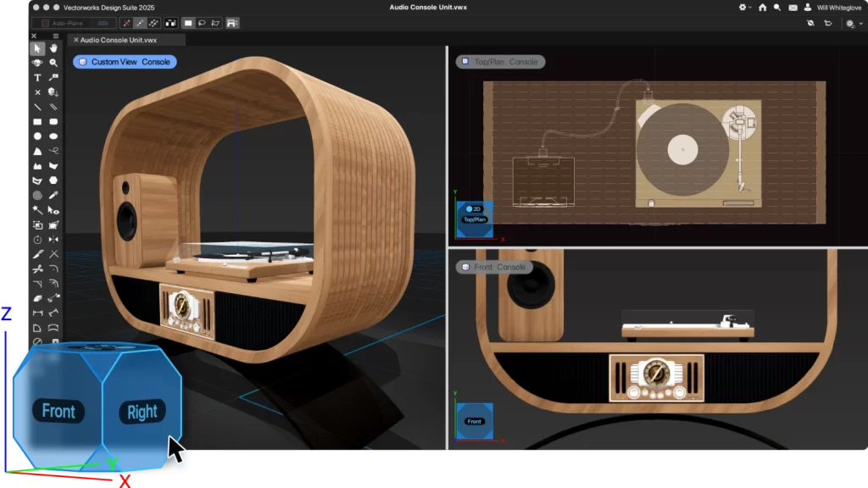This screenshot has width=868, height=488.
Task: Select the Text tool
Action: (x=37, y=77)
